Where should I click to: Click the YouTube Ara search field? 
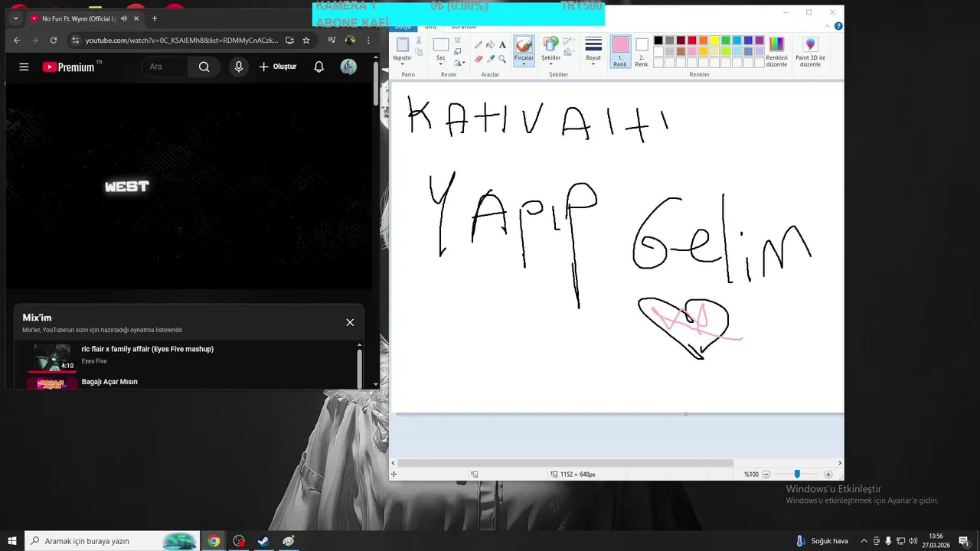[x=165, y=67]
